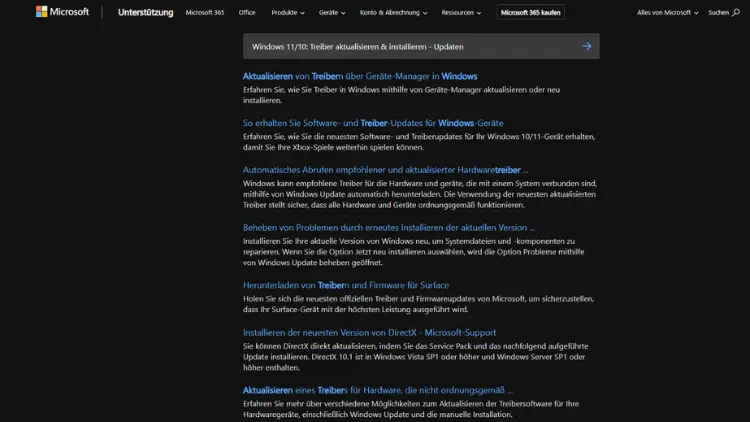Expand the Ressourcen dropdown
The width and height of the screenshot is (750, 422).
pos(461,12)
